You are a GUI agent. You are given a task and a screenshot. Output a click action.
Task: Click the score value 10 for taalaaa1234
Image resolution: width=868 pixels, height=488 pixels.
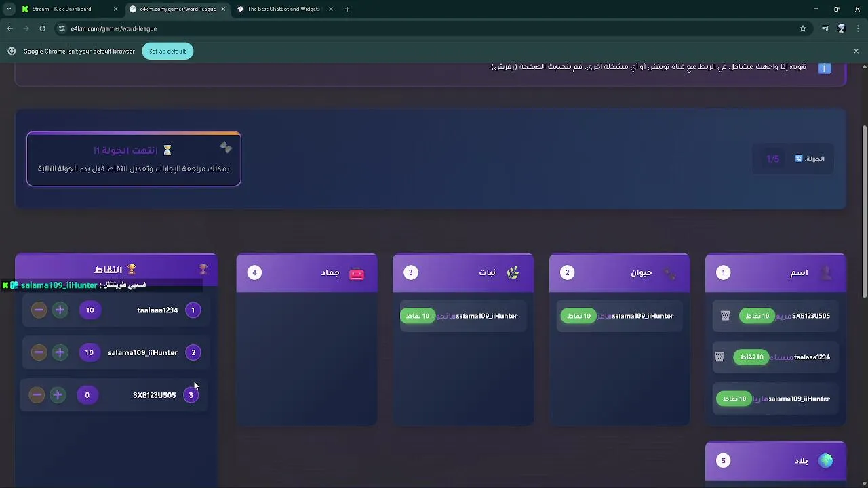click(90, 310)
